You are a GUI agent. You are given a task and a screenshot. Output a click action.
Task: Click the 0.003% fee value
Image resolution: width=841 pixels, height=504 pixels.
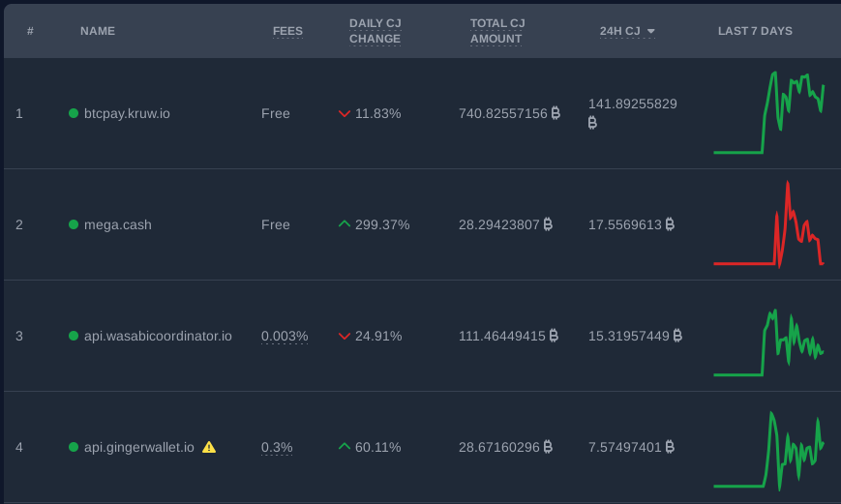pos(285,337)
